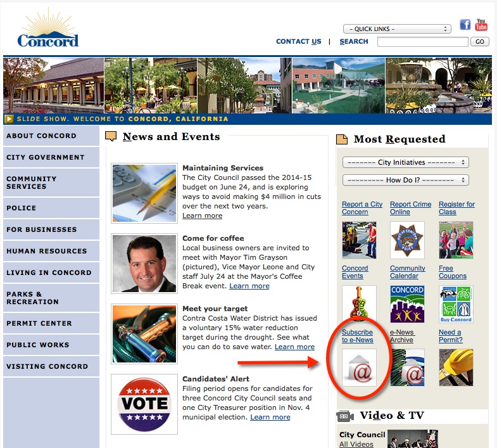Expand the How Do I? dropdown
The width and height of the screenshot is (497, 448).
[x=406, y=180]
